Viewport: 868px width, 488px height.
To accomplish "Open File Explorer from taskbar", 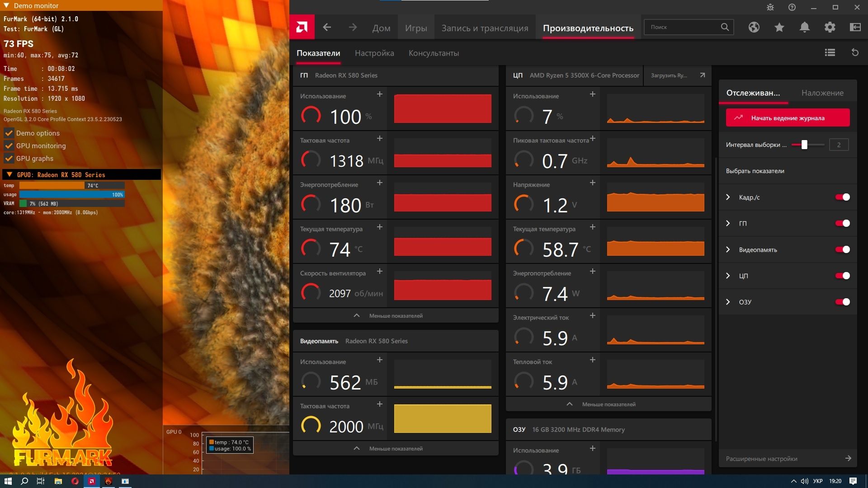I will [58, 481].
